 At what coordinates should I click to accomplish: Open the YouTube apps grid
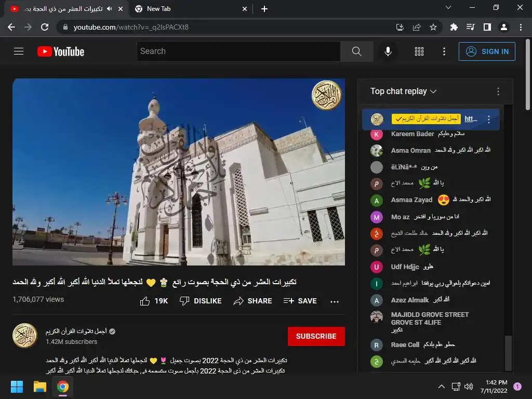(419, 51)
